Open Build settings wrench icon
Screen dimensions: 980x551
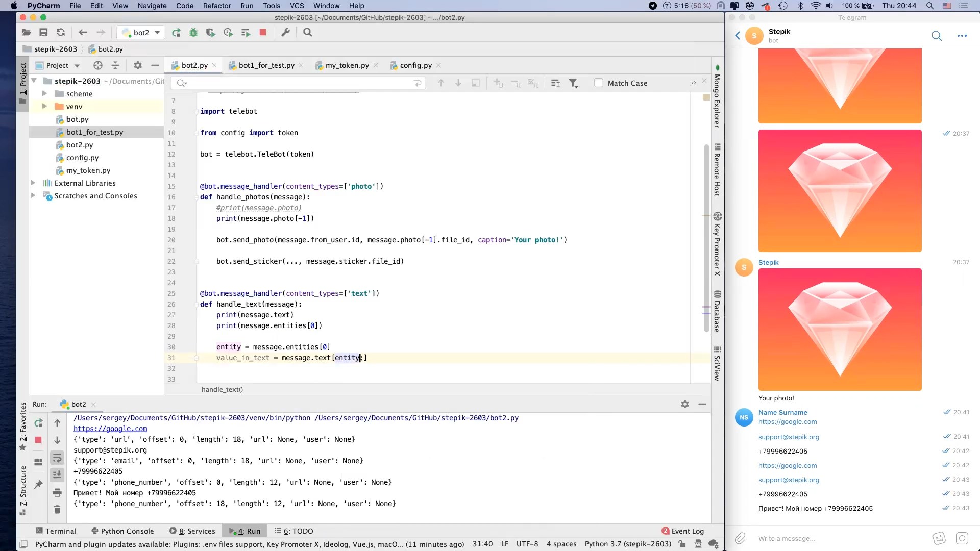(285, 32)
